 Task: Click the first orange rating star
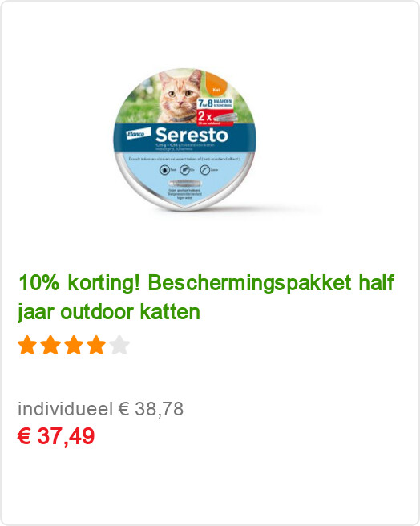pyautogui.click(x=27, y=345)
